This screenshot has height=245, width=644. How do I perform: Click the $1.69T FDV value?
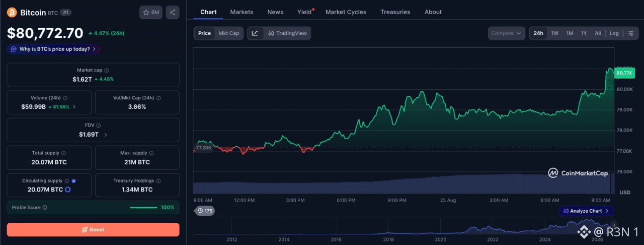pyautogui.click(x=89, y=135)
